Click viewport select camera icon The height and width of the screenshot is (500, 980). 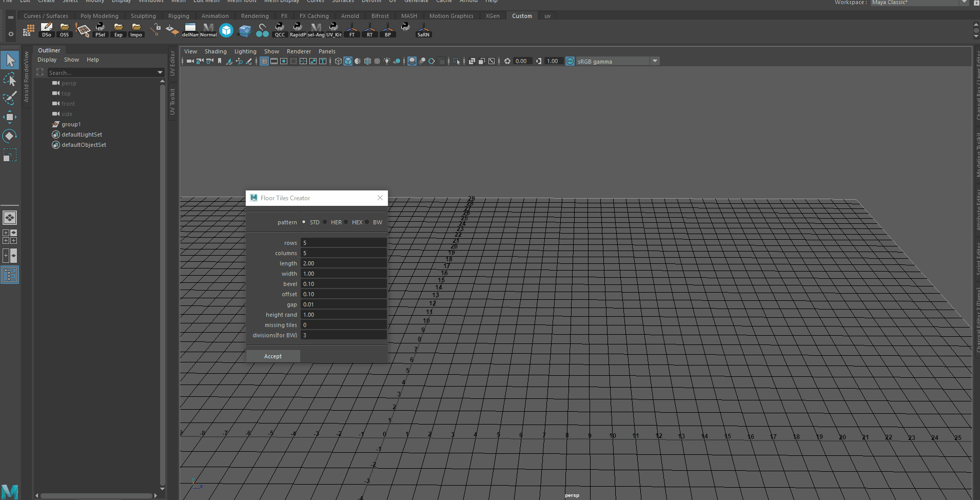coord(190,61)
